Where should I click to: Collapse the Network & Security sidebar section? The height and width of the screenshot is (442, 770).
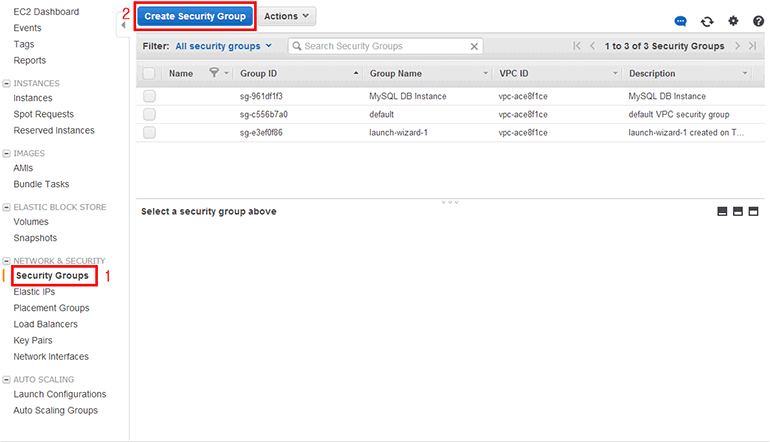point(7,260)
